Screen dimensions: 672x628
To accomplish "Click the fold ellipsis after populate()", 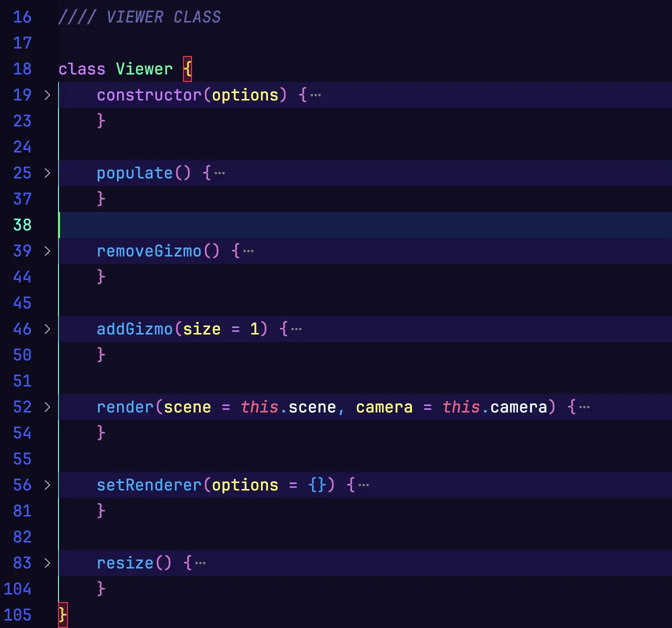I will coord(219,173).
